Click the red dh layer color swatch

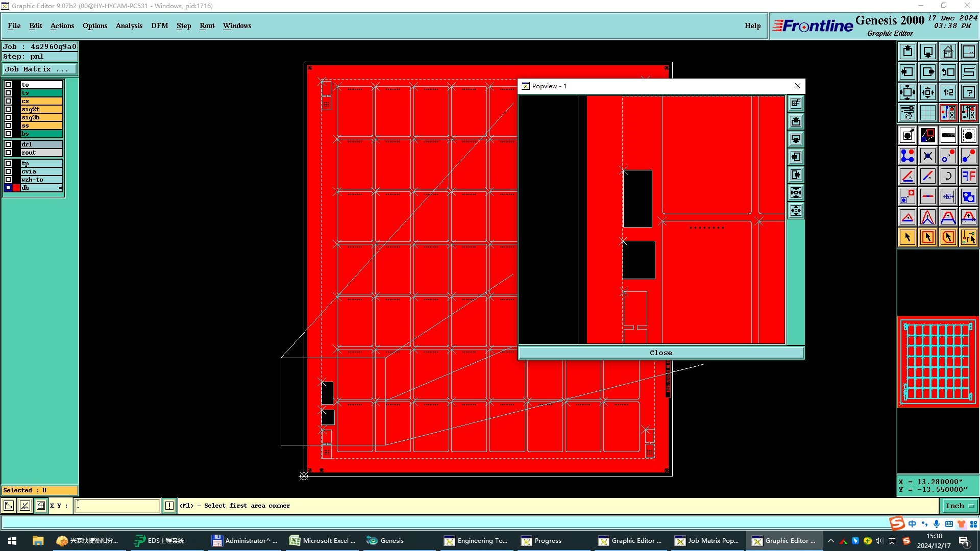[x=16, y=188]
